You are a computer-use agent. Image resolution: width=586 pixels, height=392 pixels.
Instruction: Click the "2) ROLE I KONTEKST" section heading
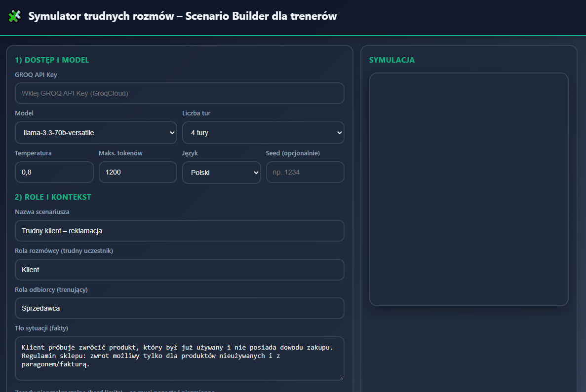point(52,197)
